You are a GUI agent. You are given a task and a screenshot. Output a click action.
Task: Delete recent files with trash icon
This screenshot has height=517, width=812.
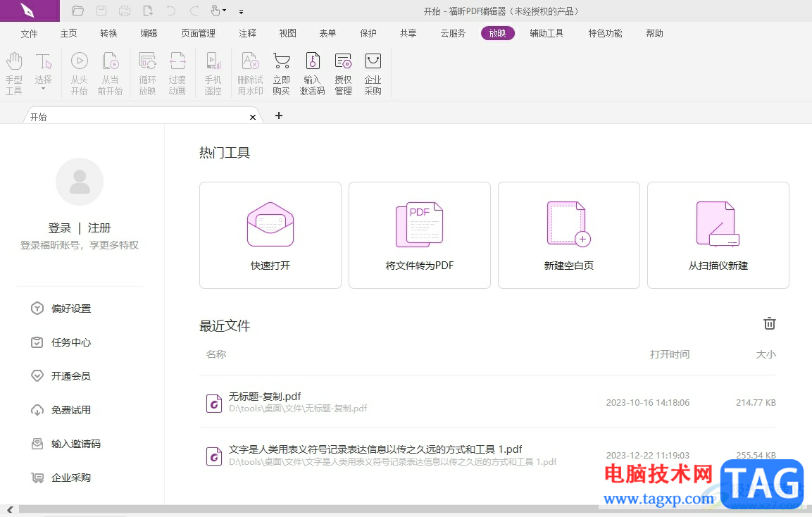(x=770, y=324)
